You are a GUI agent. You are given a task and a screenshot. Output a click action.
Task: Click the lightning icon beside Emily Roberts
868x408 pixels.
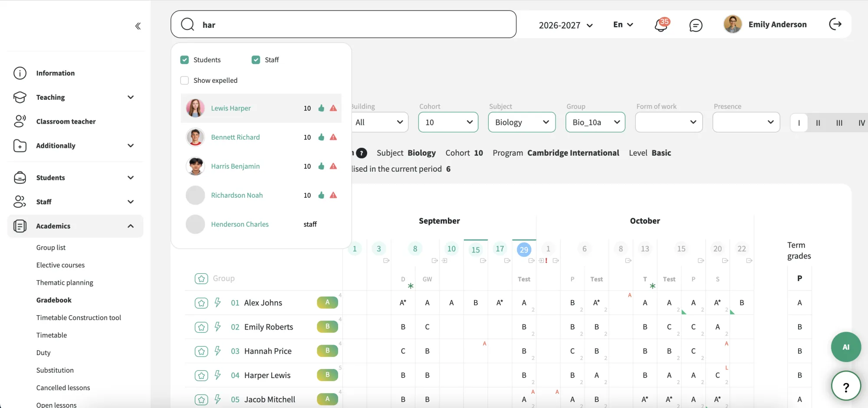(218, 326)
